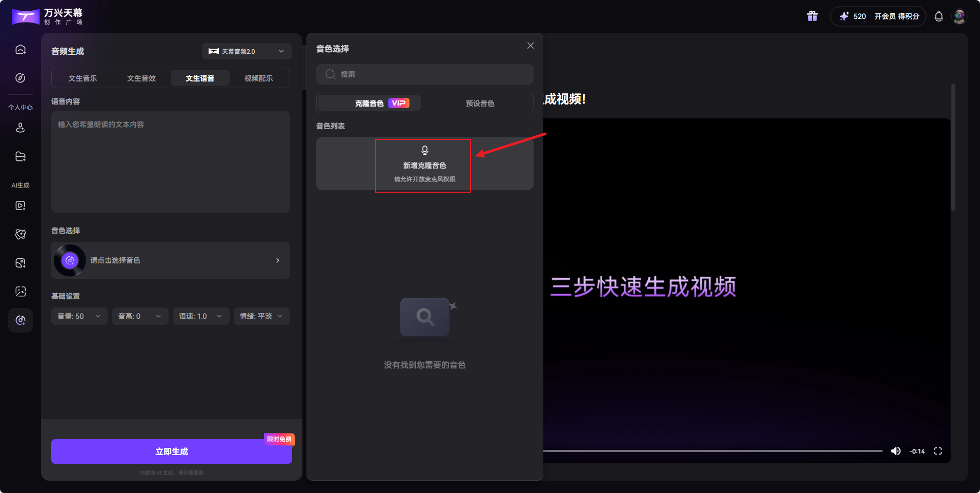Open the 语速: 1.0 dropdown
The width and height of the screenshot is (980, 493).
pos(201,316)
